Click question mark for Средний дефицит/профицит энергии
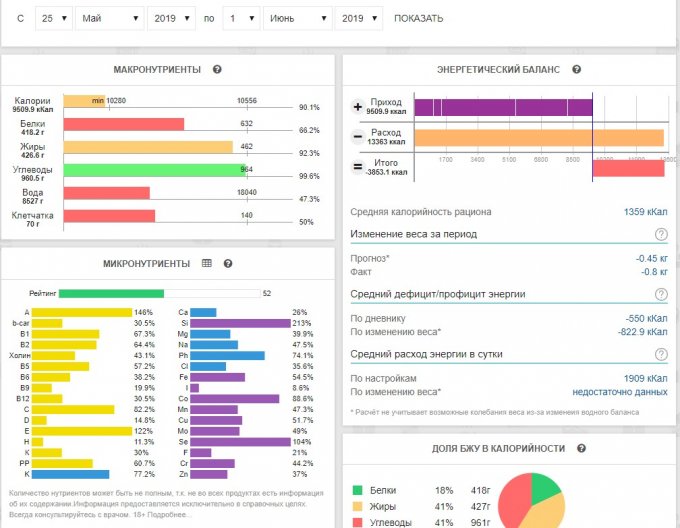680x528 pixels. (x=660, y=294)
